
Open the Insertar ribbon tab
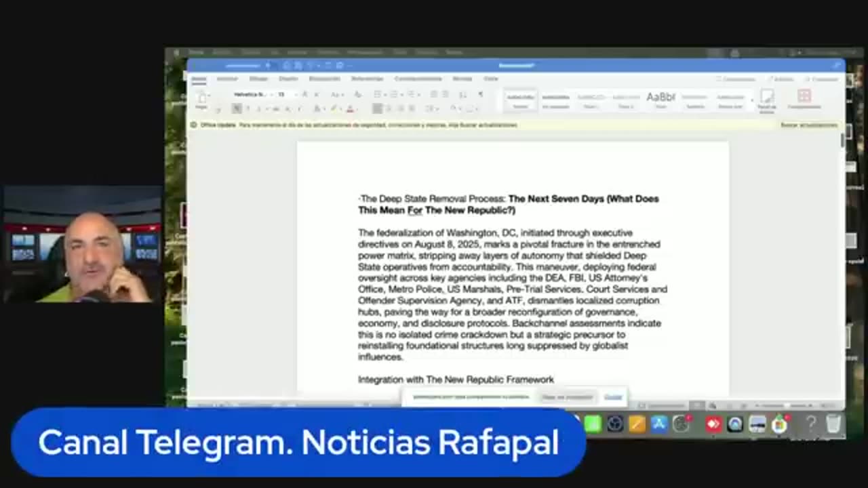[x=227, y=79]
